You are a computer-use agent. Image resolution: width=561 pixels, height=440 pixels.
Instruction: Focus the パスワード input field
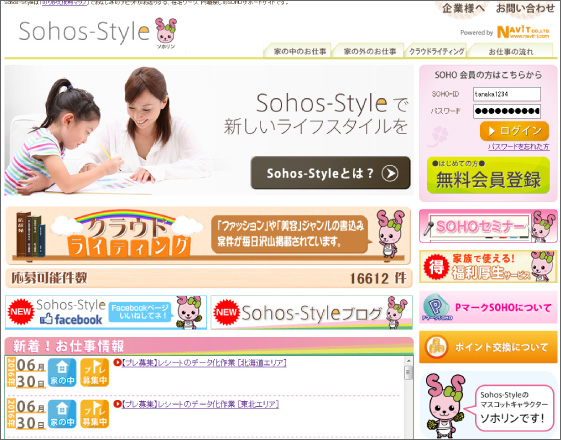[x=506, y=111]
